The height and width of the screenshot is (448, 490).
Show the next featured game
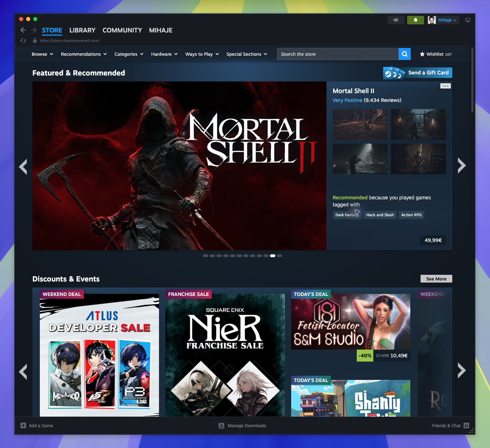(462, 165)
